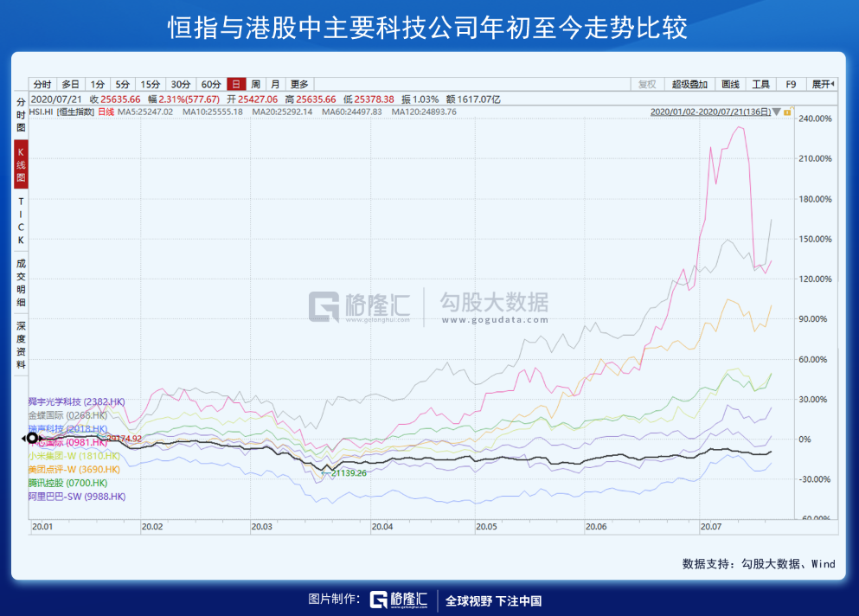Select legend entry 阿里巴巴-SW (9988.HK)
859x616 pixels.
click(x=77, y=497)
